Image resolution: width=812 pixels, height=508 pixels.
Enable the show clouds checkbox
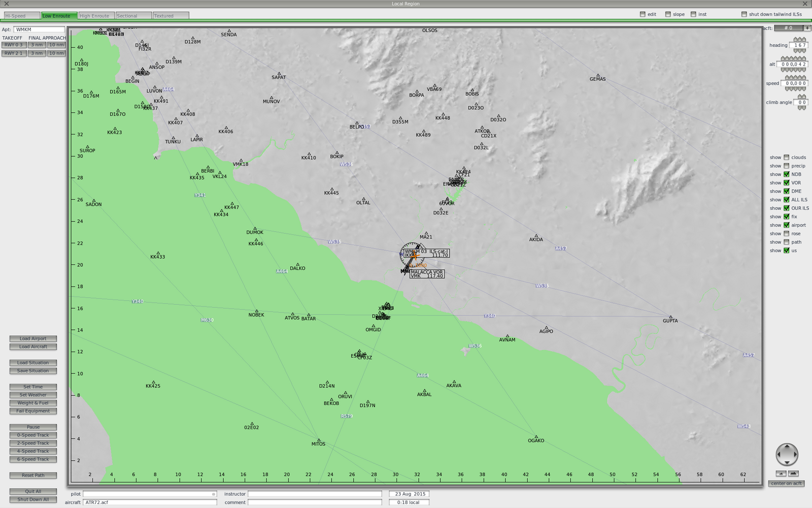coord(787,157)
